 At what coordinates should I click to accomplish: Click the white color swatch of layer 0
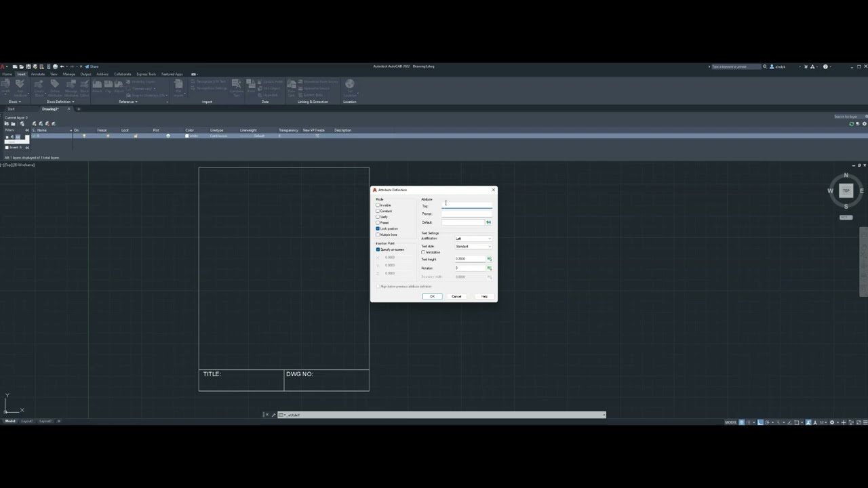pos(187,136)
